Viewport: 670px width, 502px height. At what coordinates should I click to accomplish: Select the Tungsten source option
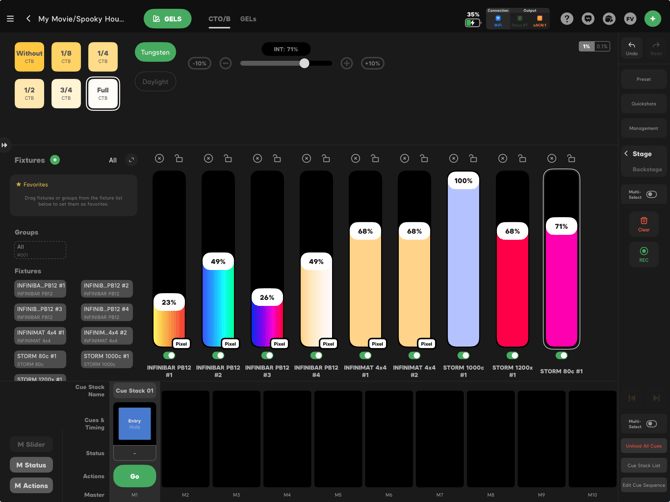point(155,52)
